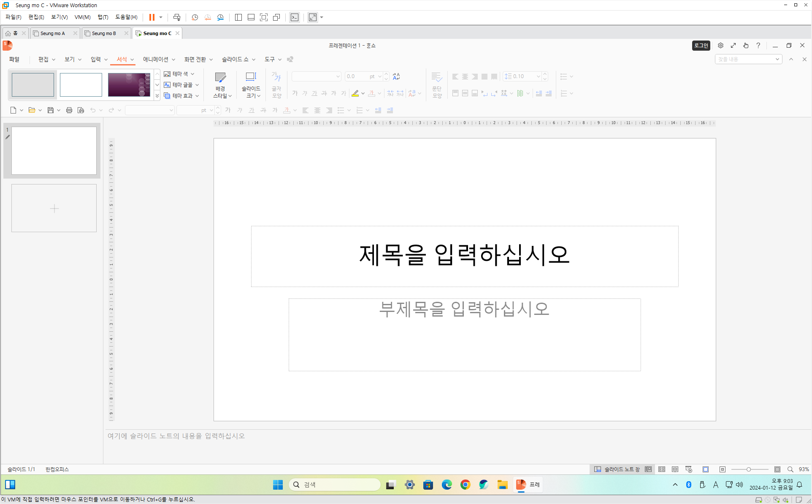Click the save icon in quick toolbar
Image resolution: width=812 pixels, height=504 pixels.
[x=50, y=110]
